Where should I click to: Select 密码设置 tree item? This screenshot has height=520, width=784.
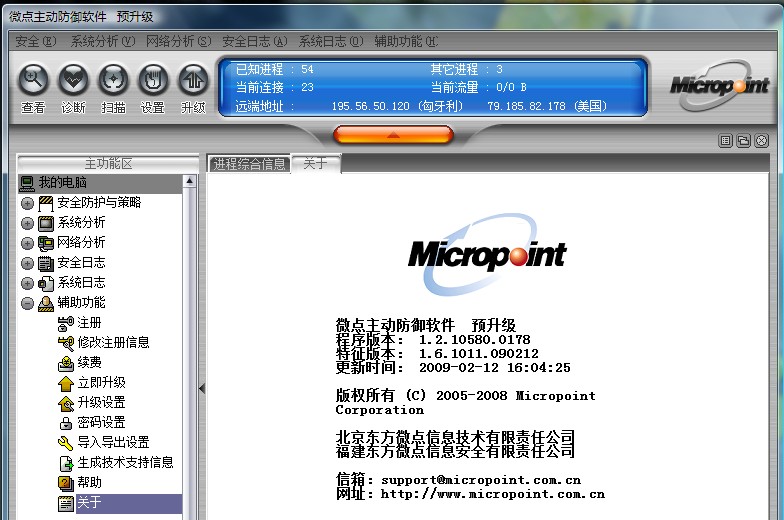[102, 422]
